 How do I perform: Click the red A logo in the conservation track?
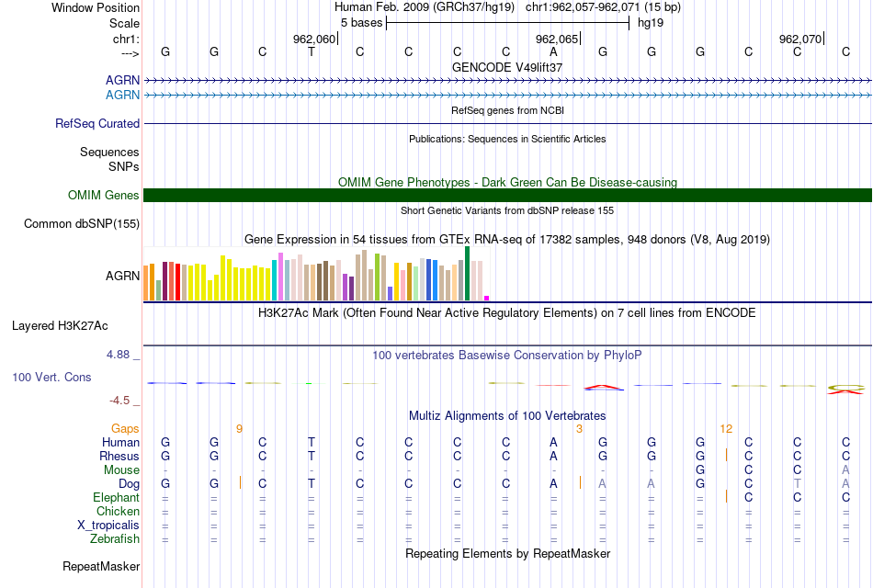[x=603, y=387]
